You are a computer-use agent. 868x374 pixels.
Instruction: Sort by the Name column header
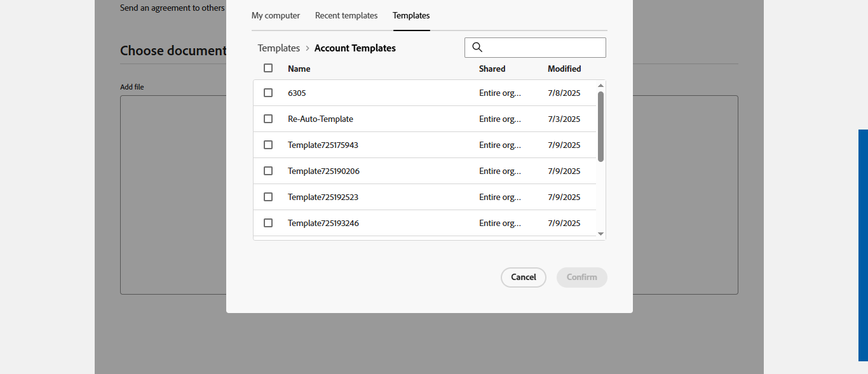click(299, 69)
